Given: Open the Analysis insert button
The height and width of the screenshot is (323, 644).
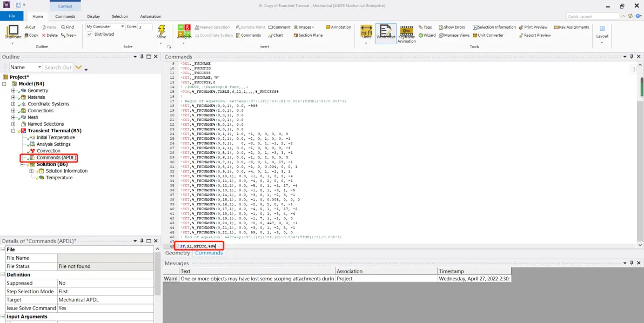Looking at the screenshot, I should pos(184,32).
